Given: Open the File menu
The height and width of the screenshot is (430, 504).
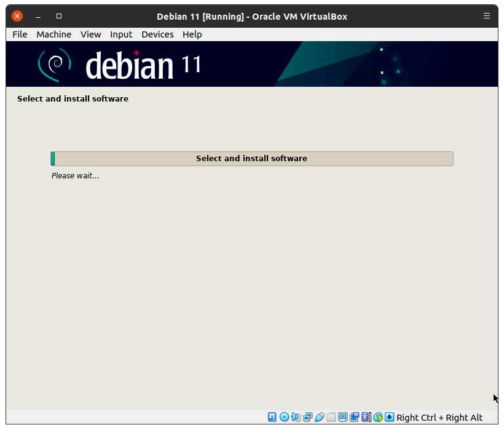Looking at the screenshot, I should coord(20,34).
